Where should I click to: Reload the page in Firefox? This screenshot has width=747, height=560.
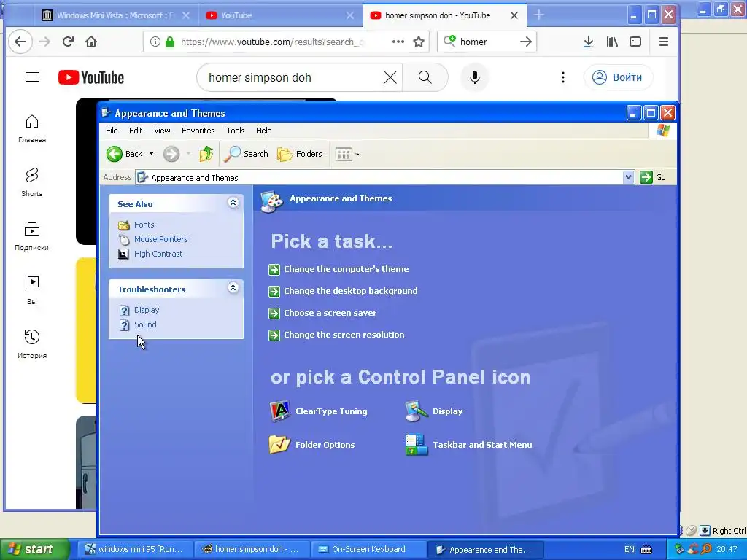pos(68,42)
